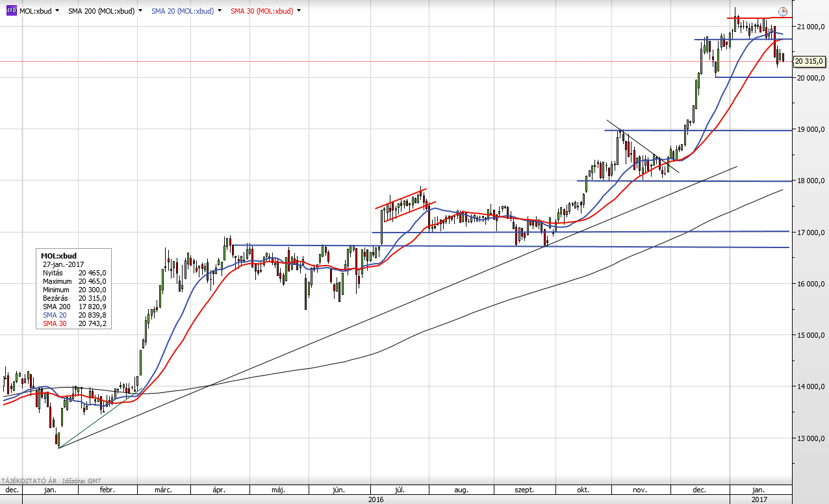Click the Időzóna: GMT timezone label
Image resolution: width=829 pixels, height=504 pixels.
pyautogui.click(x=82, y=481)
